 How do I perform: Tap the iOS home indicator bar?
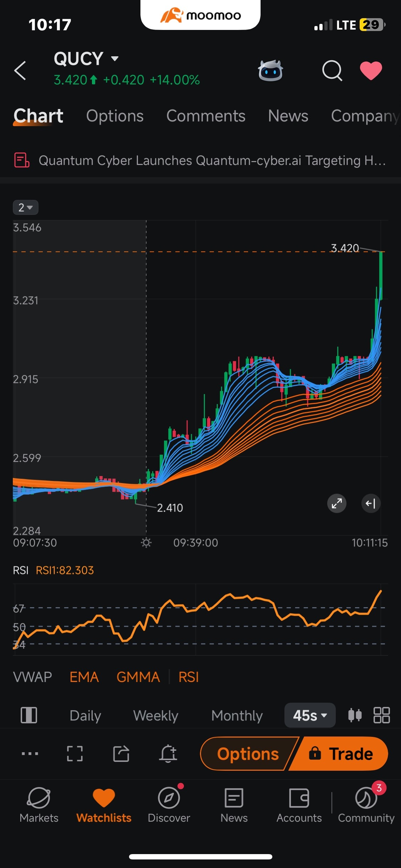click(201, 857)
